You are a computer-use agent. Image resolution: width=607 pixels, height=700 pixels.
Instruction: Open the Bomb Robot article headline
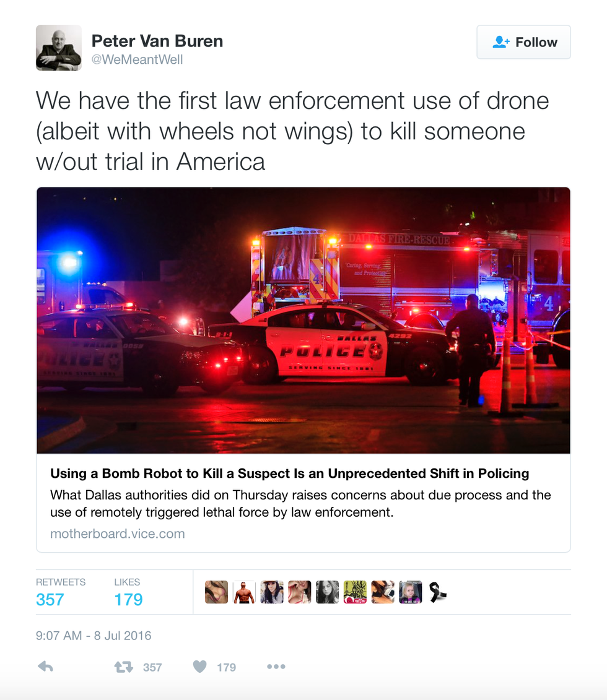(289, 473)
